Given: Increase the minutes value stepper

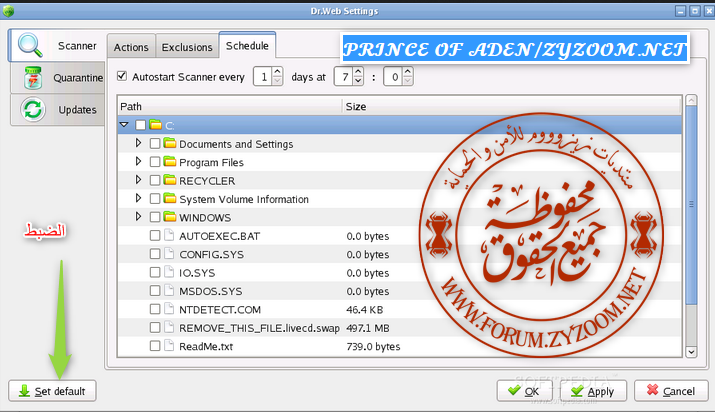Looking at the screenshot, I should point(408,72).
